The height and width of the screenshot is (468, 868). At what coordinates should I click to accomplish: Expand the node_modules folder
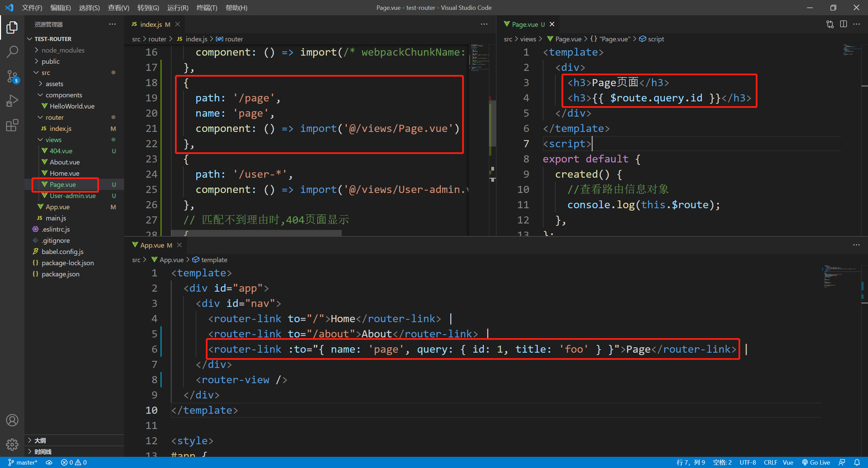coord(63,50)
